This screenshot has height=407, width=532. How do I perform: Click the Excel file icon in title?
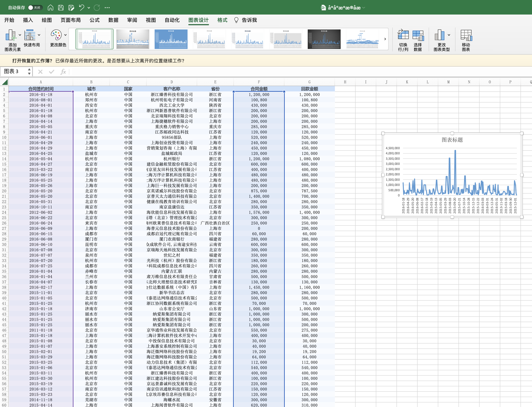tap(323, 7)
